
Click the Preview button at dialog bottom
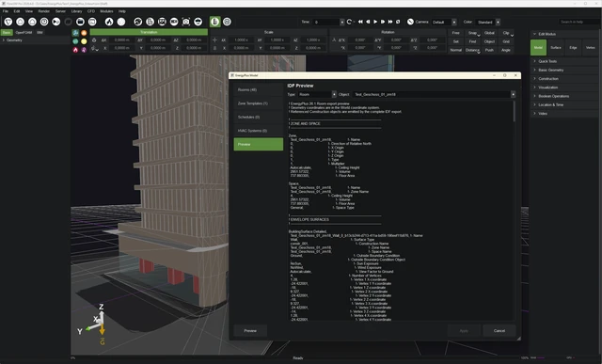point(250,330)
